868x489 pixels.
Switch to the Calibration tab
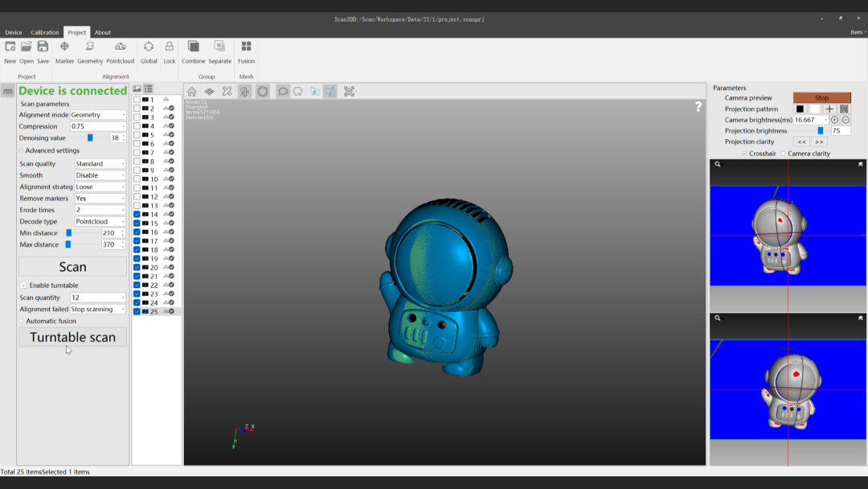tap(45, 32)
